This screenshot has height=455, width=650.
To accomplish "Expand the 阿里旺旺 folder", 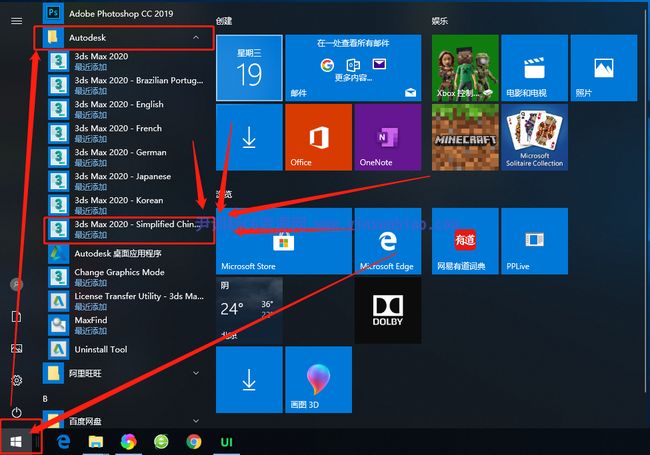I will coord(127,373).
